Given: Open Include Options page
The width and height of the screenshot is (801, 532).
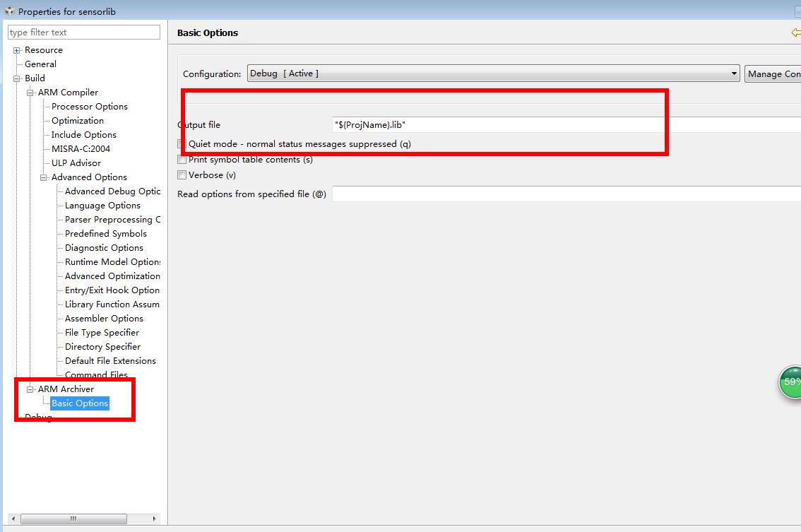Looking at the screenshot, I should tap(84, 135).
